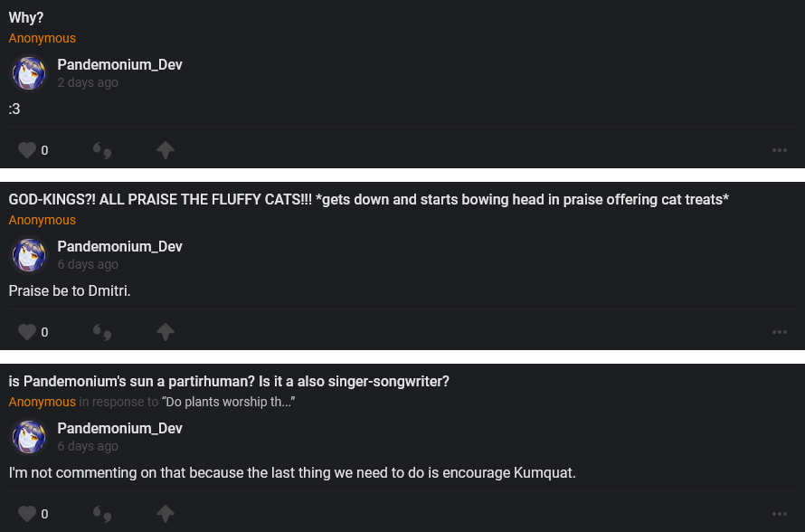Share the ':3' answer using arrow icon
Viewport: 805px width, 532px height.
[x=165, y=150]
